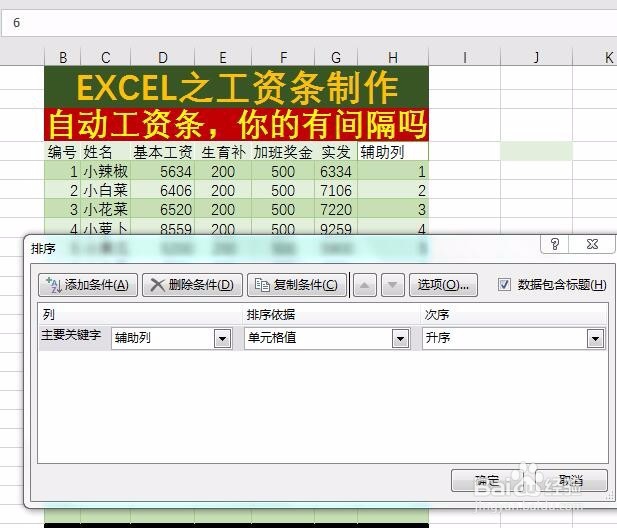
Task: Select the 生育补 header cell
Action: click(223, 151)
